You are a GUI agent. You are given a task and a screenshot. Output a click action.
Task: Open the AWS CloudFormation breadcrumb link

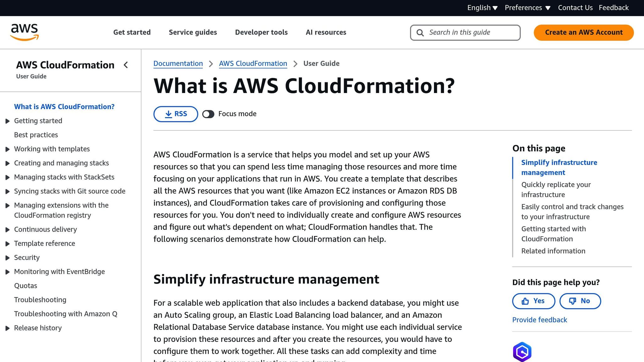tap(253, 63)
